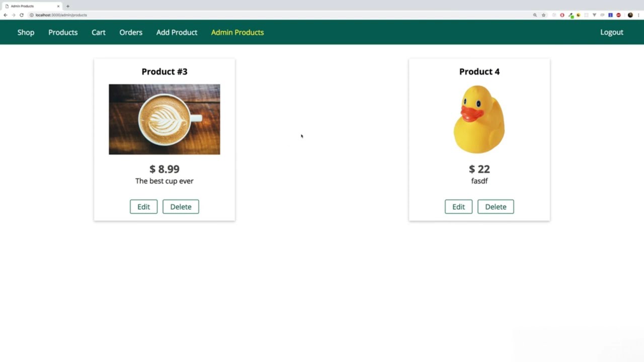The height and width of the screenshot is (362, 644).
Task: Navigate to Cart
Action: coord(99,32)
